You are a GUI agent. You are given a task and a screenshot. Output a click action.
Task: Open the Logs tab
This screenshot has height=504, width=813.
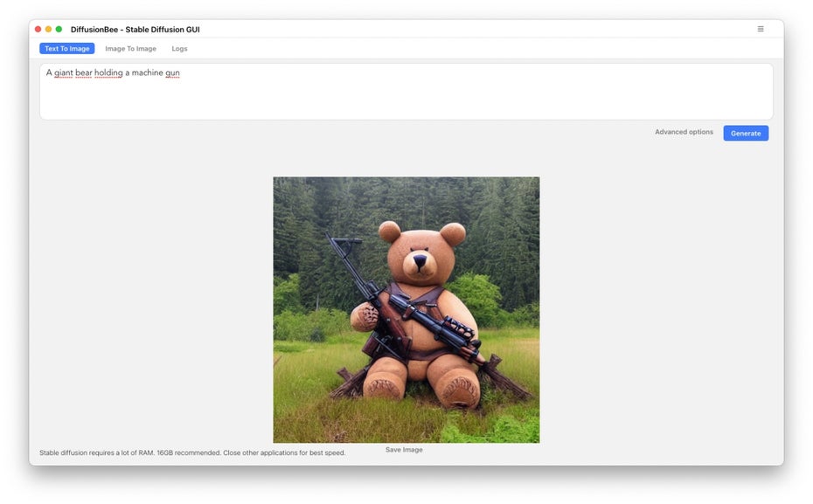(179, 49)
